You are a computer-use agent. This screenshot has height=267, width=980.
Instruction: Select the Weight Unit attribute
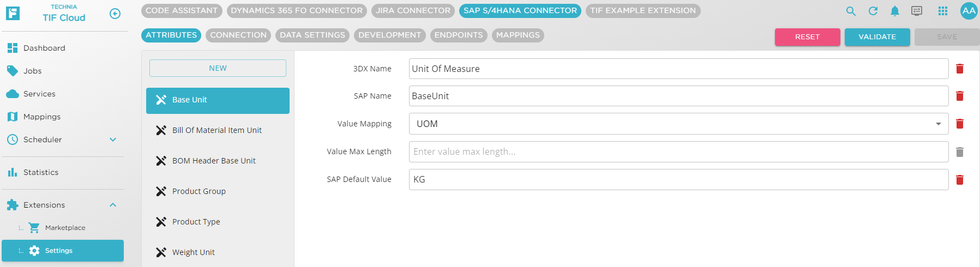click(194, 252)
